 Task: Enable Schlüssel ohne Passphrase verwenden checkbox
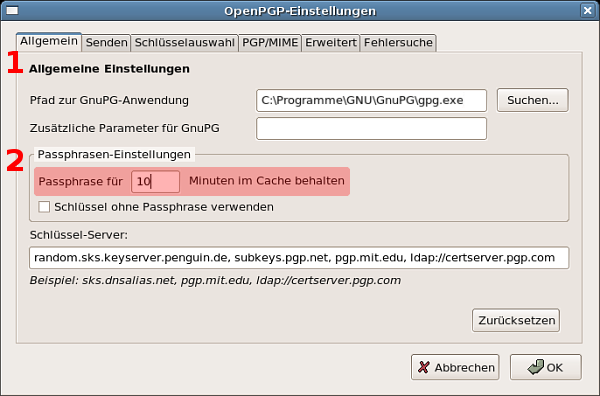(44, 207)
